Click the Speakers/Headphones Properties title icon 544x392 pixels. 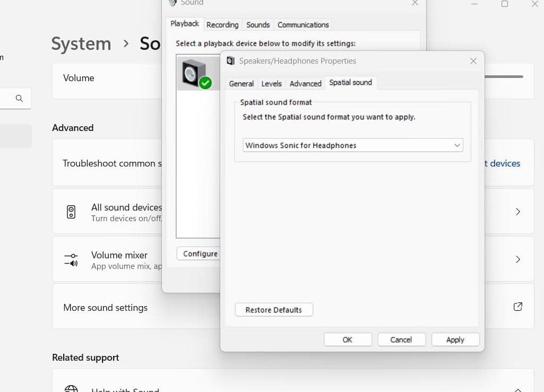click(x=230, y=61)
